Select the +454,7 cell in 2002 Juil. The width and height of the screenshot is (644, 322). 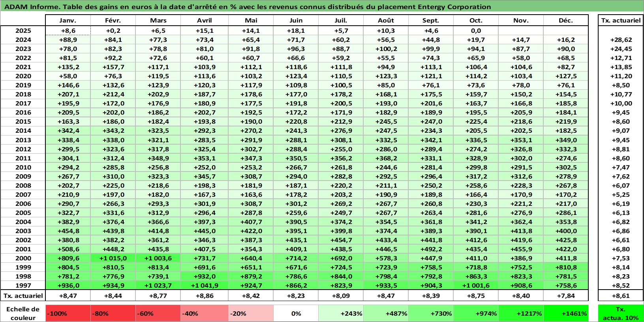[x=341, y=240]
